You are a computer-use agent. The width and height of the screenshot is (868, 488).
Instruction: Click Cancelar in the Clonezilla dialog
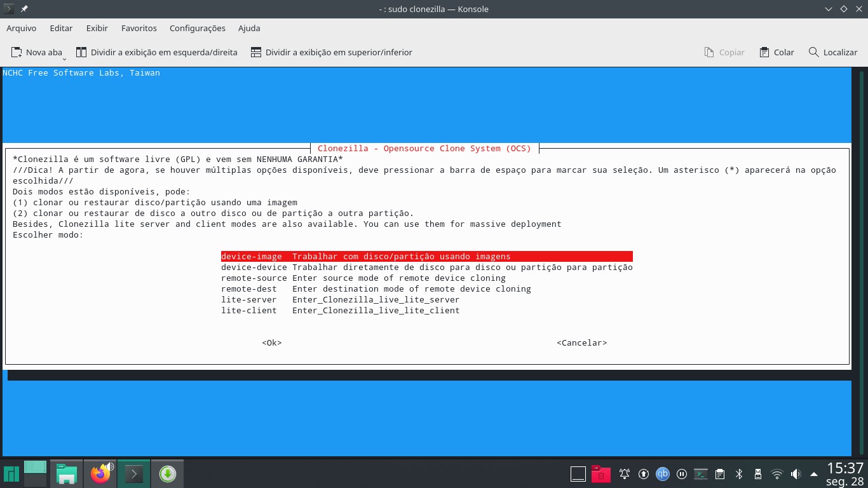pyautogui.click(x=582, y=342)
